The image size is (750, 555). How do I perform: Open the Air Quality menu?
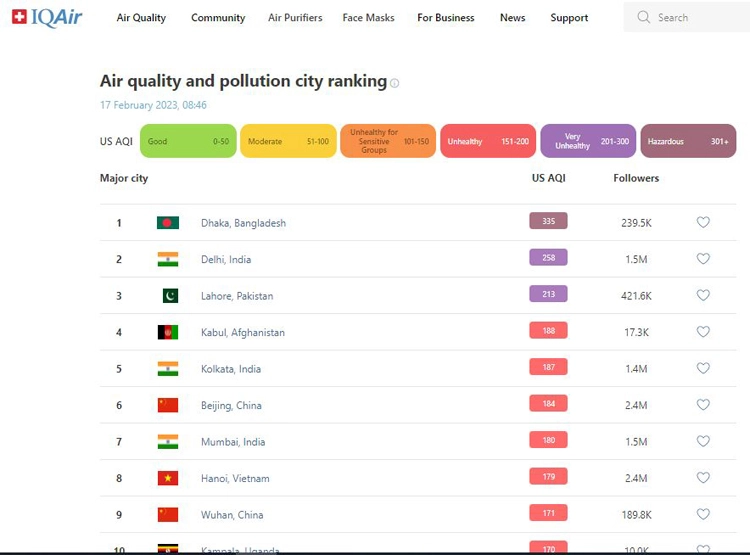(141, 18)
